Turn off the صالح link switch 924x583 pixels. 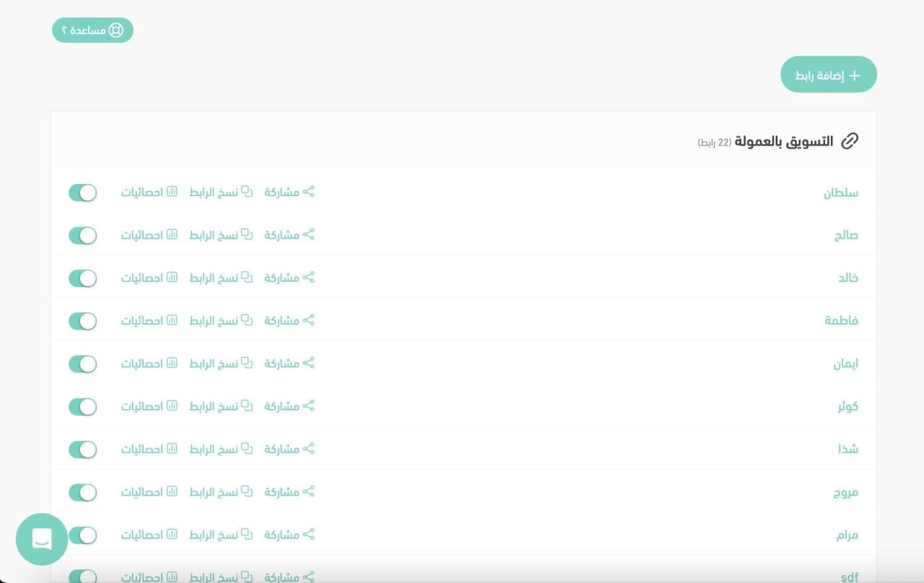point(83,235)
